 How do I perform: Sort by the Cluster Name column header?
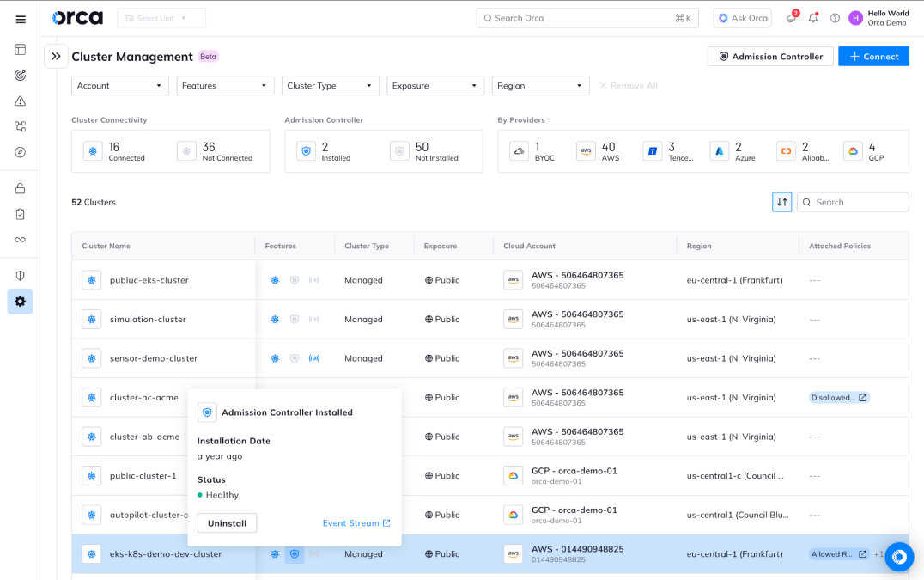pos(106,246)
